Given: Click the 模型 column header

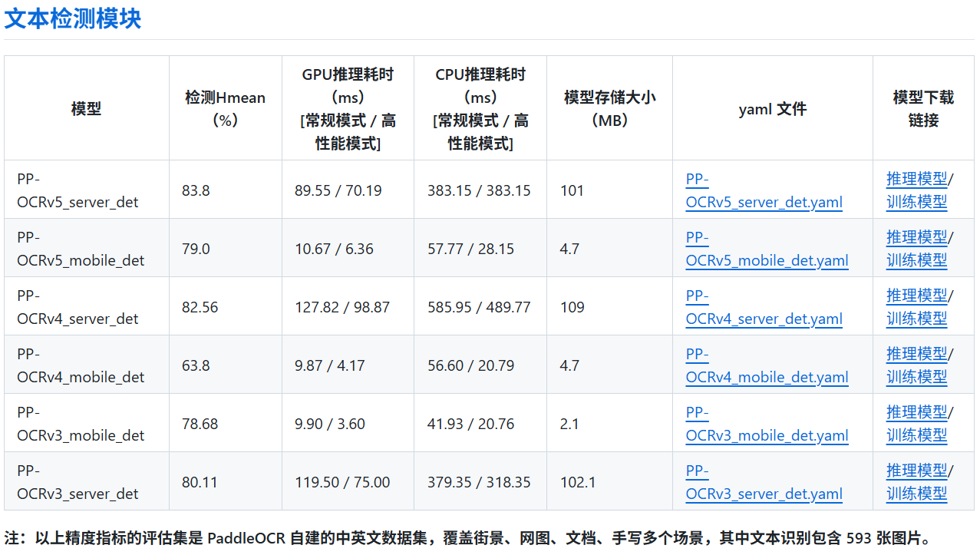Looking at the screenshot, I should click(86, 109).
